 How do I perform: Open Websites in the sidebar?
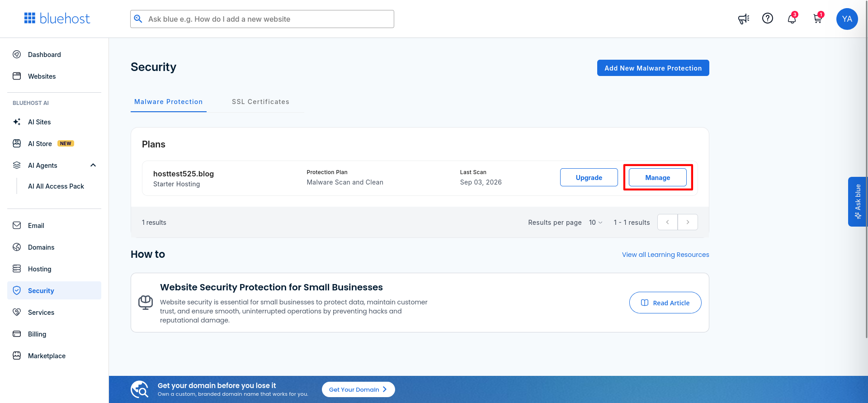tap(54, 76)
